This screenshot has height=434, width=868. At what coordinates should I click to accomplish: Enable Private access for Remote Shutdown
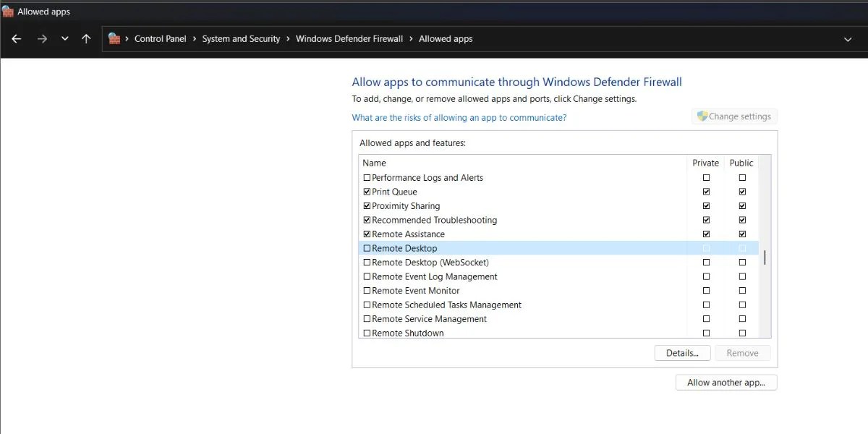click(x=706, y=333)
